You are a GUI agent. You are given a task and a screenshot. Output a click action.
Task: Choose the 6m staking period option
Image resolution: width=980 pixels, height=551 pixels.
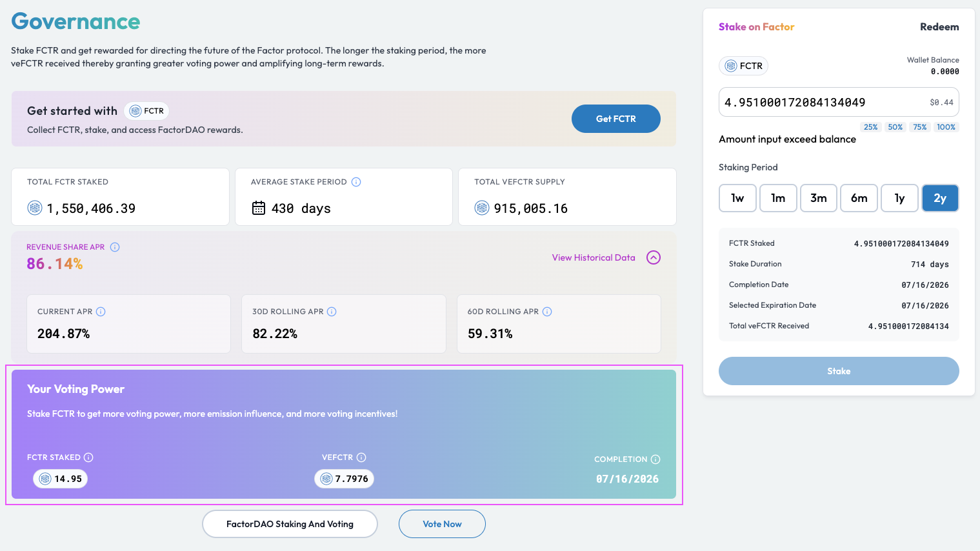point(859,198)
